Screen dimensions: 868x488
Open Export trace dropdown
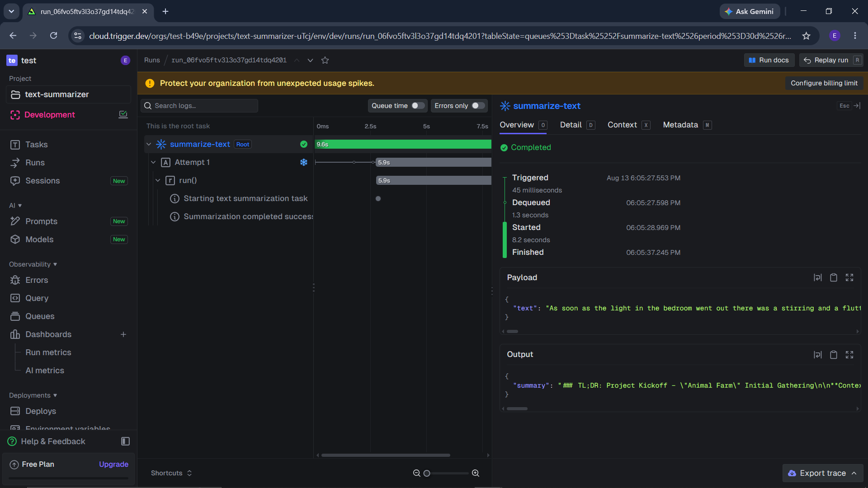[x=823, y=473]
